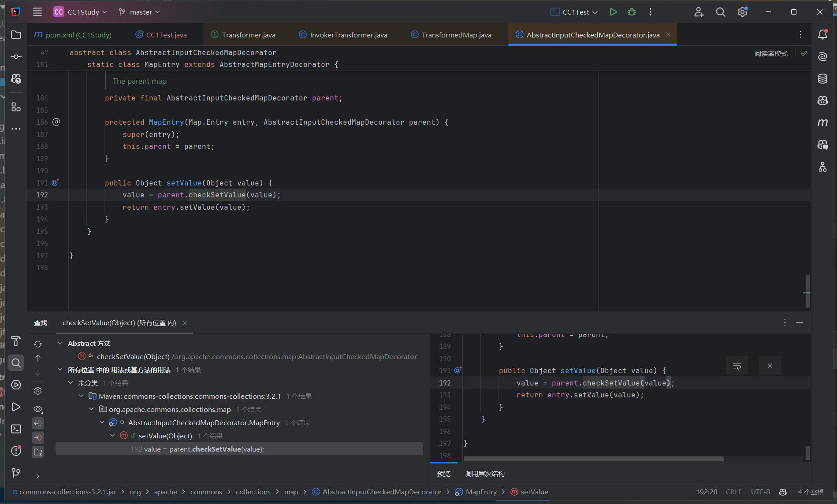This screenshot has height=504, width=837.
Task: Open master branch dropdown
Action: coord(139,12)
